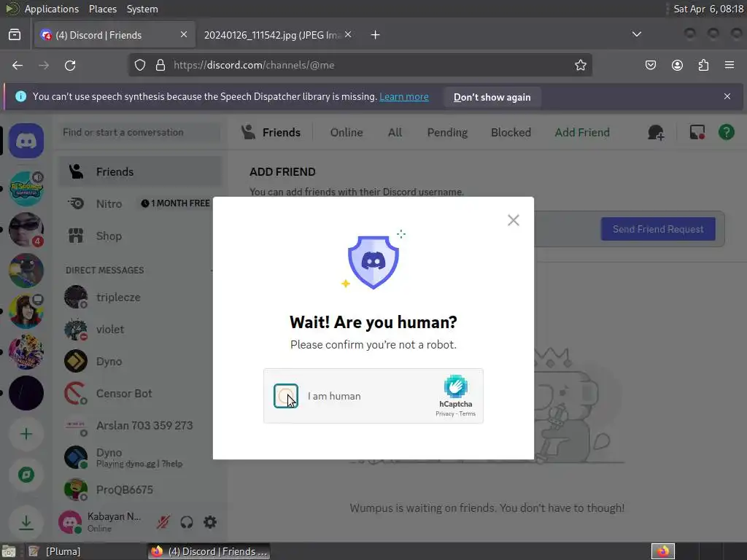The width and height of the screenshot is (747, 560).
Task: Toggle headphones deafen in user panel
Action: pos(187,522)
